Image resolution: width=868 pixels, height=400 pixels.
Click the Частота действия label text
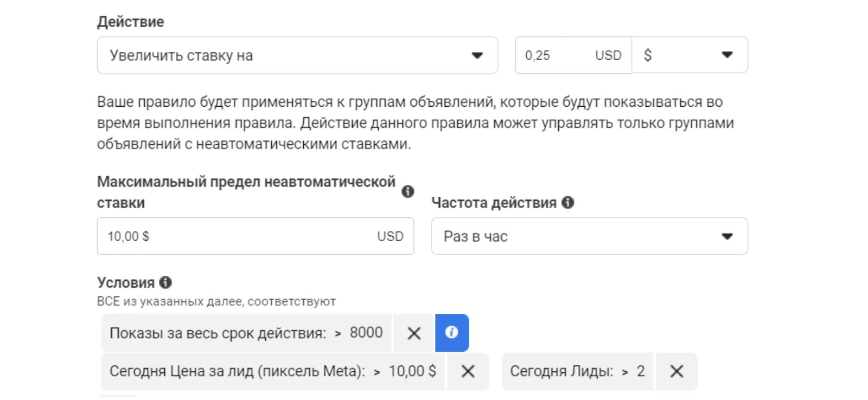[x=494, y=203]
